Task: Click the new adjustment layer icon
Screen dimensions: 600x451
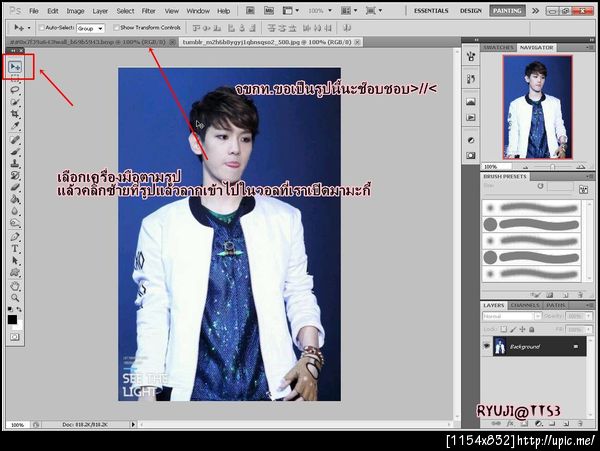Action: pyautogui.click(x=538, y=423)
